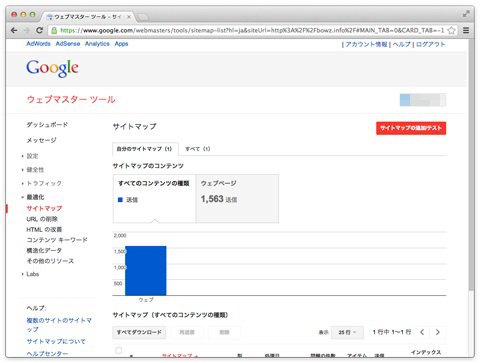Select the ウェブページ 1,563 card

[x=237, y=198]
